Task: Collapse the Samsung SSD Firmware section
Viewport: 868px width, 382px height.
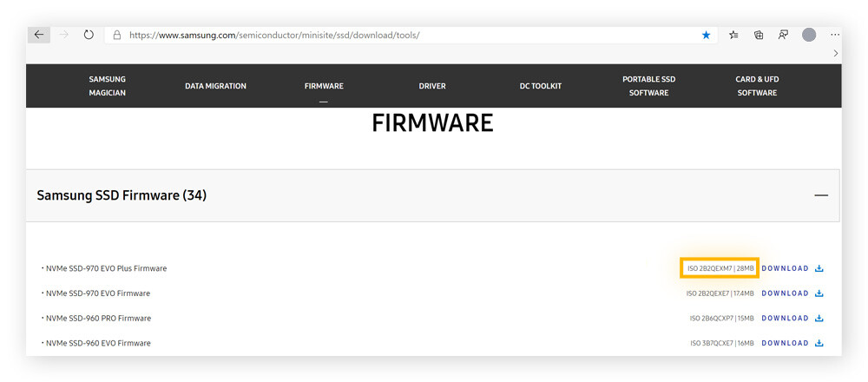Action: pyautogui.click(x=820, y=195)
